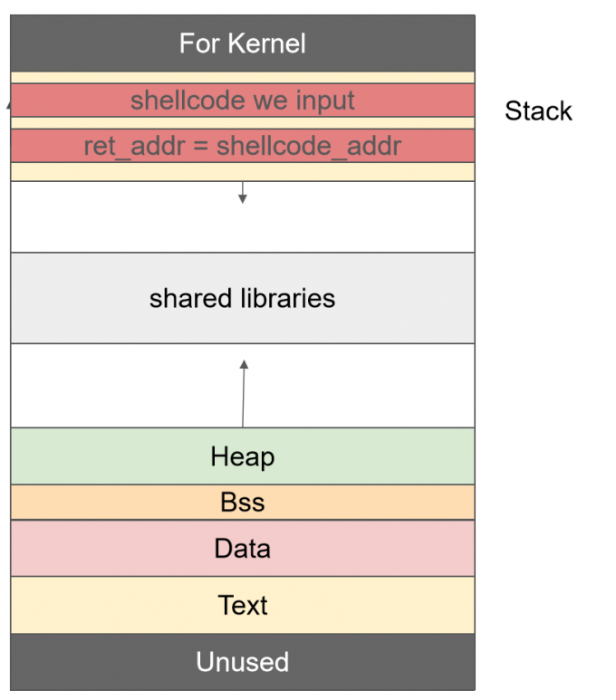The image size is (616, 700).
Task: Click the word shellcode_addr in red block
Action: (x=309, y=147)
